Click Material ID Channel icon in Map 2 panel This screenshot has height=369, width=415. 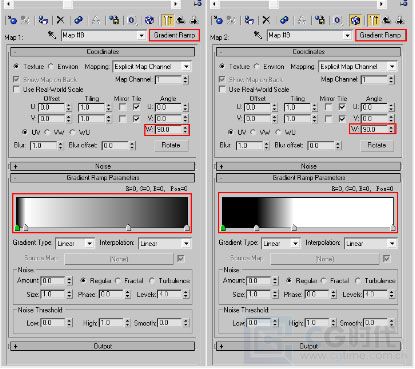[337, 21]
